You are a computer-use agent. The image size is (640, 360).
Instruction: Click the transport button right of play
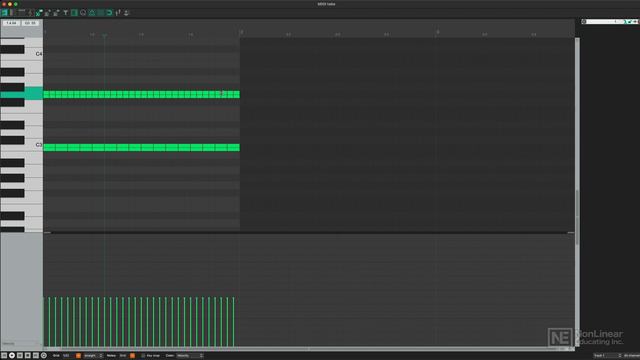point(20,356)
